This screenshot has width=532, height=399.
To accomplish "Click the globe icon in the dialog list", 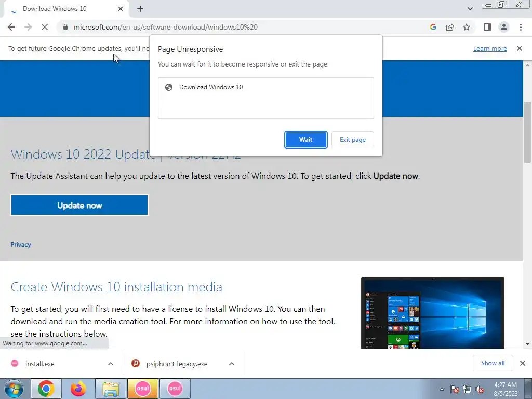I will coord(169,87).
